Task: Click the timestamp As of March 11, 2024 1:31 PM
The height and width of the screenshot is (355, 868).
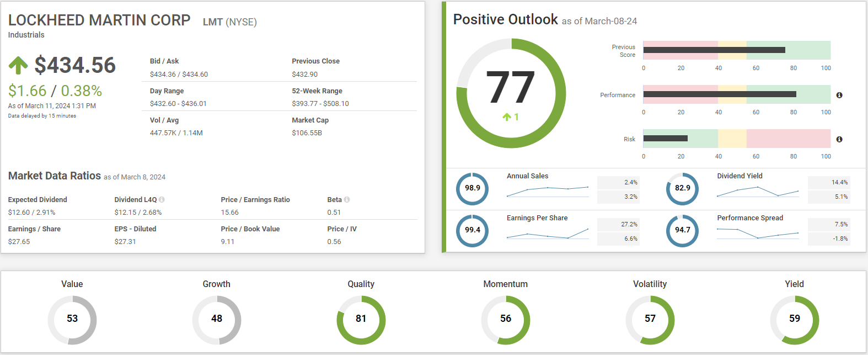Action: 52,106
